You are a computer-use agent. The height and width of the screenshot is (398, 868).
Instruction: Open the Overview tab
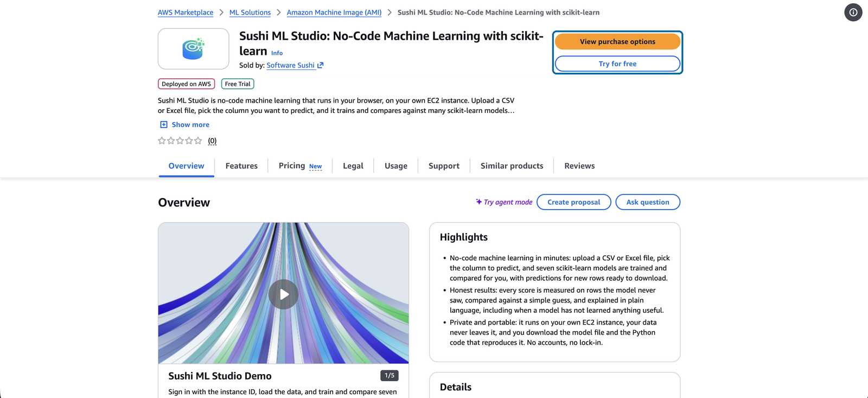[x=187, y=166]
